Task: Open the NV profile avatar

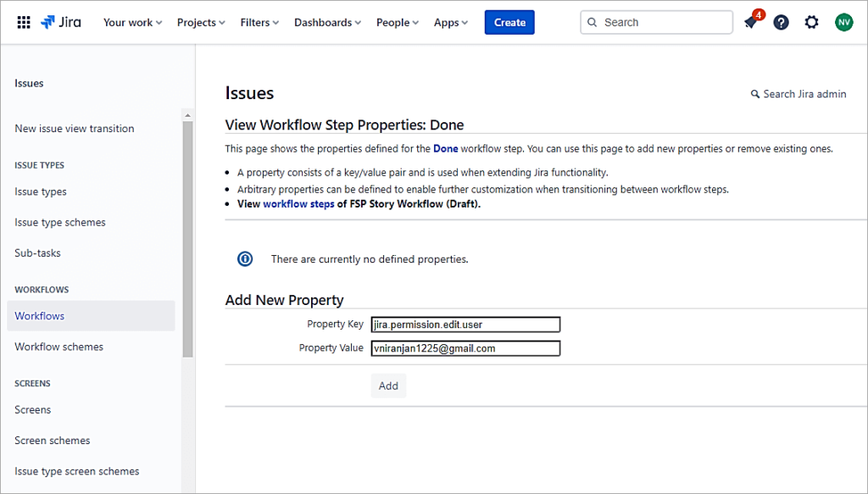Action: point(843,22)
